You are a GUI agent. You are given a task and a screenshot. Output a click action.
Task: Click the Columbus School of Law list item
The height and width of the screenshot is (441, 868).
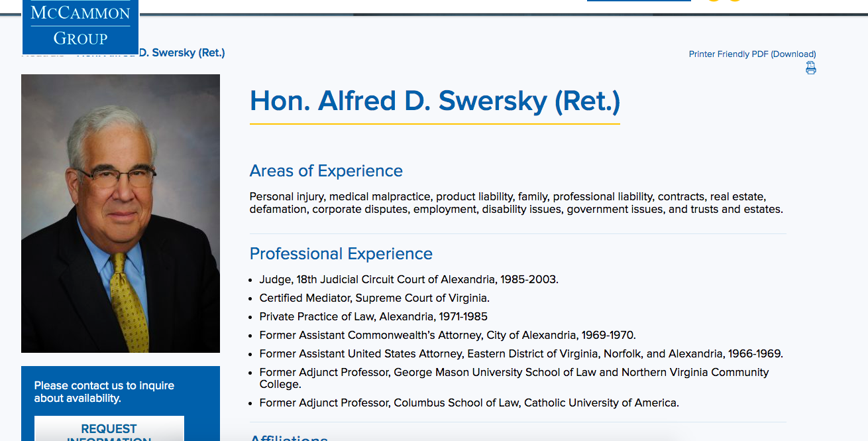coord(469,403)
